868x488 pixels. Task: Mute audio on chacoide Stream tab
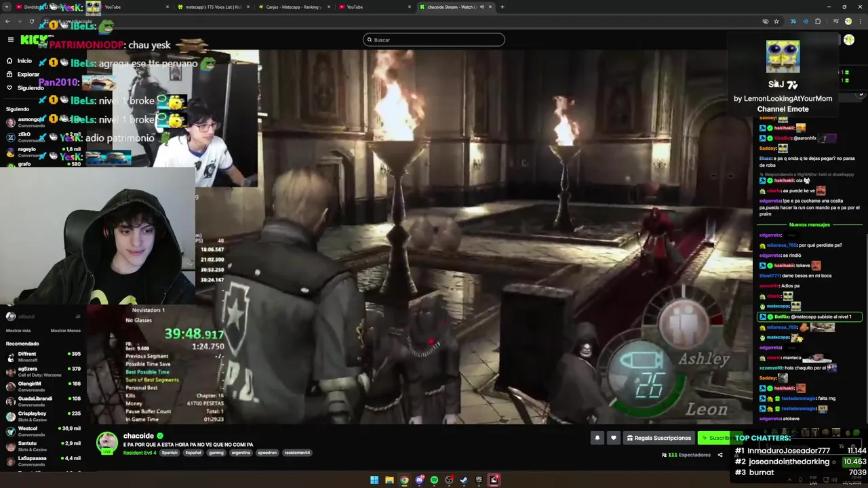point(482,7)
